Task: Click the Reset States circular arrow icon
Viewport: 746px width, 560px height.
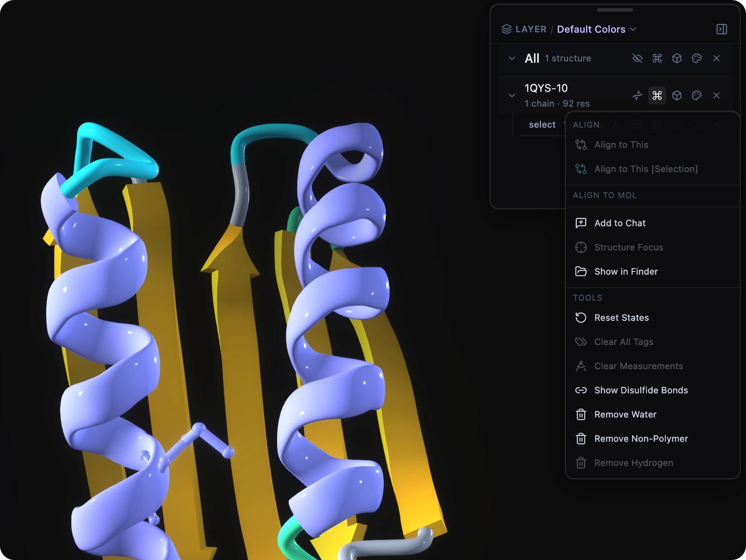Action: click(x=581, y=318)
